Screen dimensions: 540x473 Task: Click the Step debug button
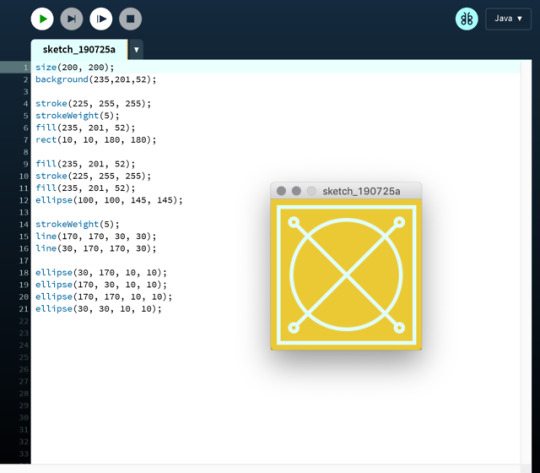click(72, 19)
